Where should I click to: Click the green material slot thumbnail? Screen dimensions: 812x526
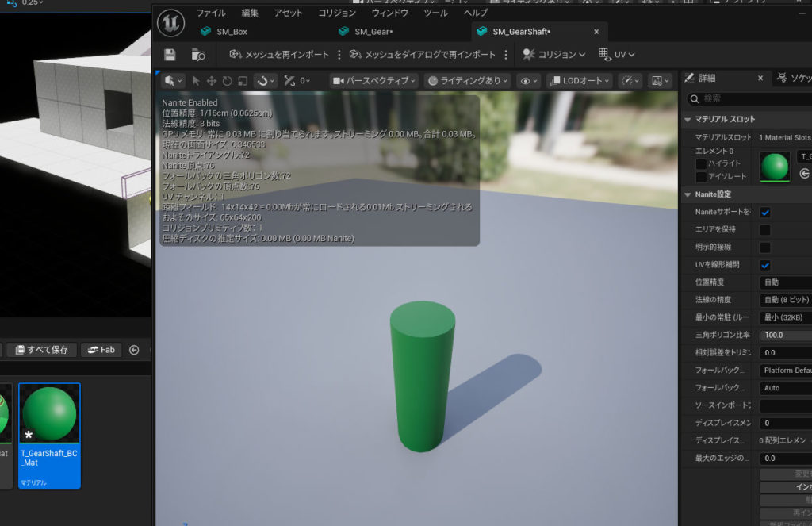tap(775, 167)
